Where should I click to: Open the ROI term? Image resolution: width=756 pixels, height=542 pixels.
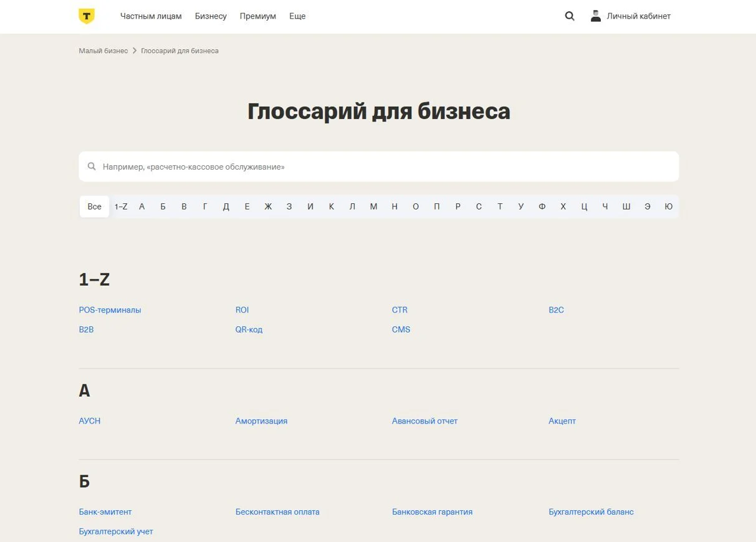click(x=242, y=310)
